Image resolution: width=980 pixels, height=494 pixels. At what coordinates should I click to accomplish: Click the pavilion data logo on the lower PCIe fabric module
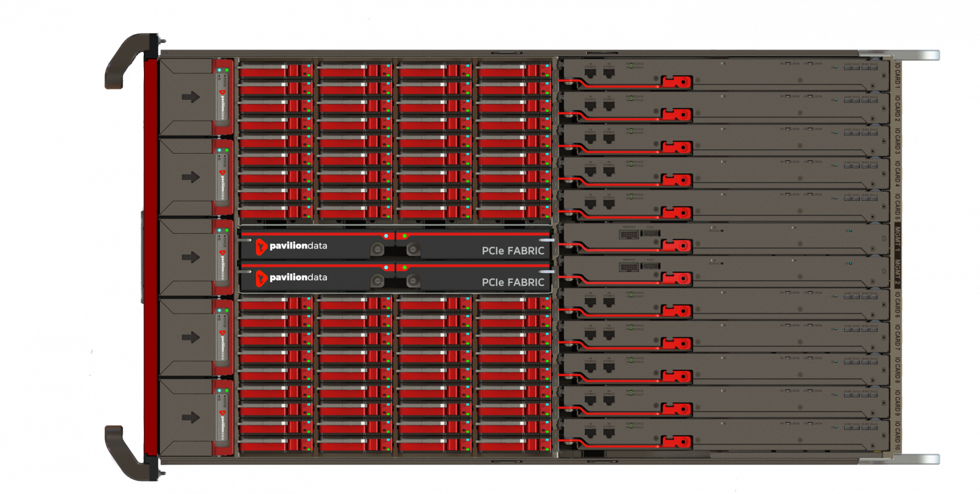point(291,278)
